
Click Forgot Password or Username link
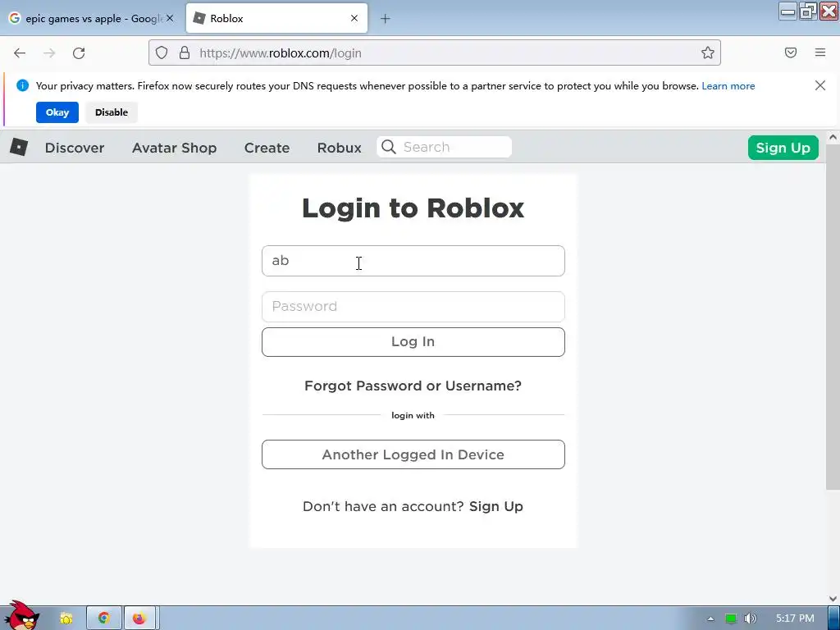(x=413, y=386)
